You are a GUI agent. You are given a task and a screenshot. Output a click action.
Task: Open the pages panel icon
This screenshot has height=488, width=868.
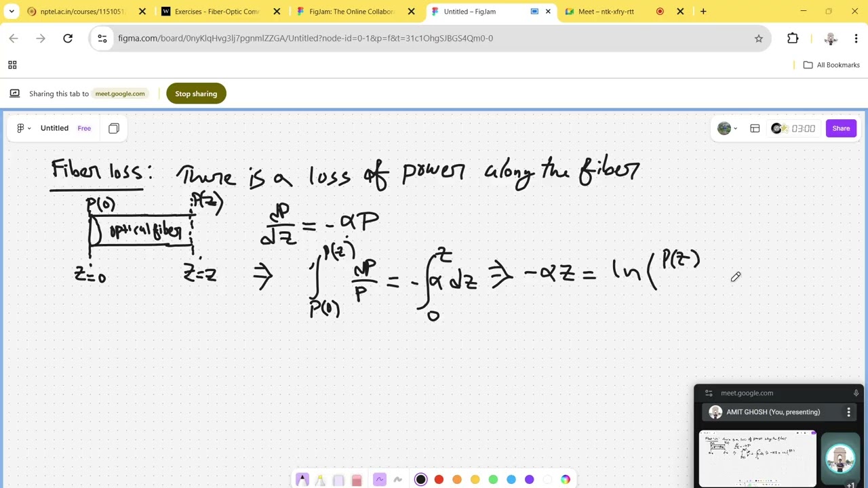tap(114, 128)
